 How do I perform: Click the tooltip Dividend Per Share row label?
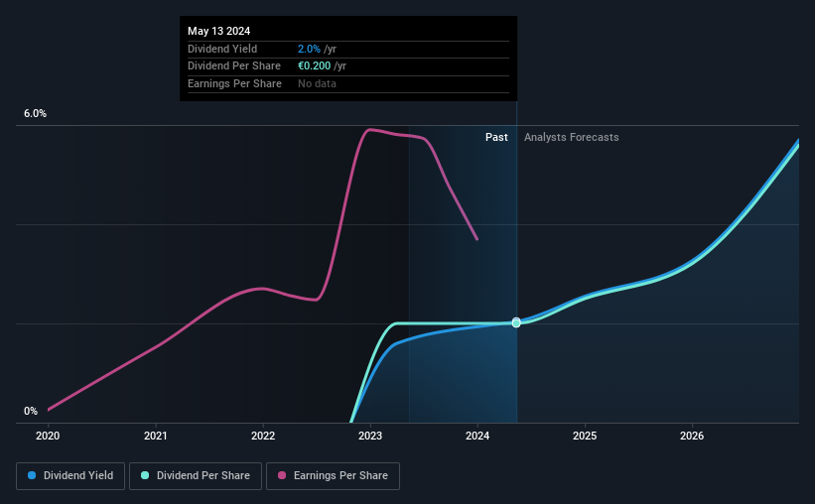(234, 66)
